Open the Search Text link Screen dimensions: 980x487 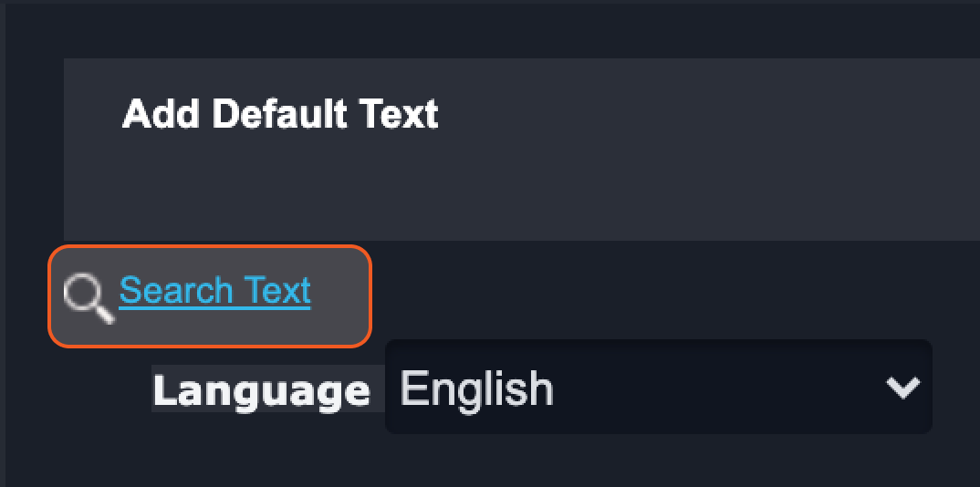point(214,291)
